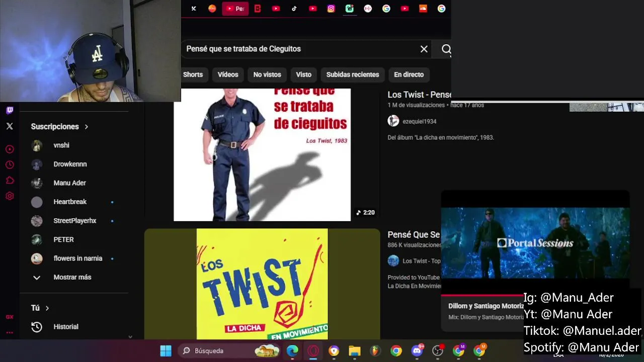Viewport: 644px width, 362px height.
Task: Switch to the TikTok browser tab
Action: coord(294,9)
